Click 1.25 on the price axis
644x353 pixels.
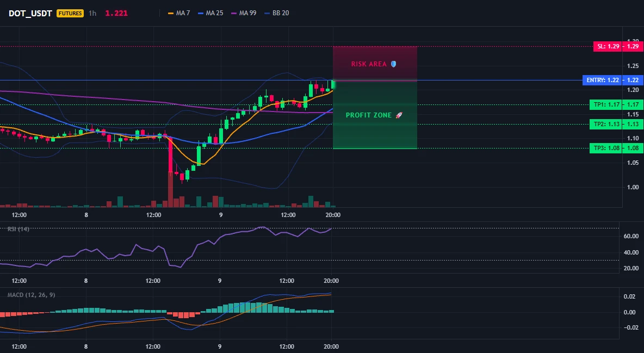pyautogui.click(x=633, y=66)
